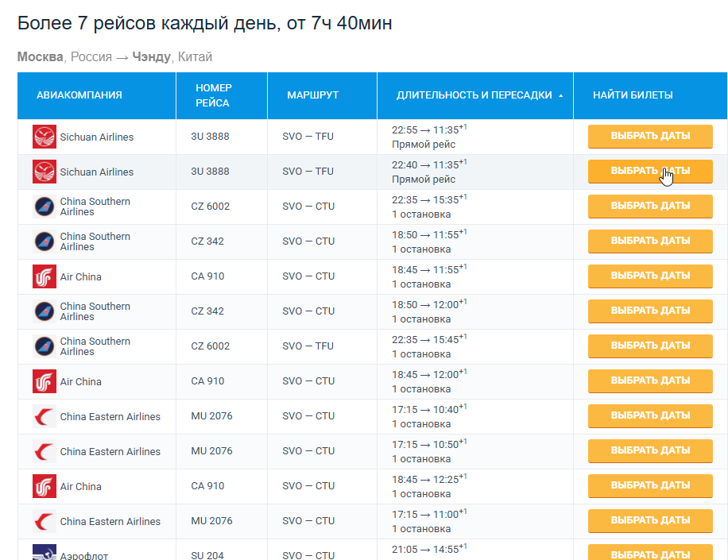Click China Eastern logo in 17:15 → 11:00 row
728x560 pixels.
[45, 521]
